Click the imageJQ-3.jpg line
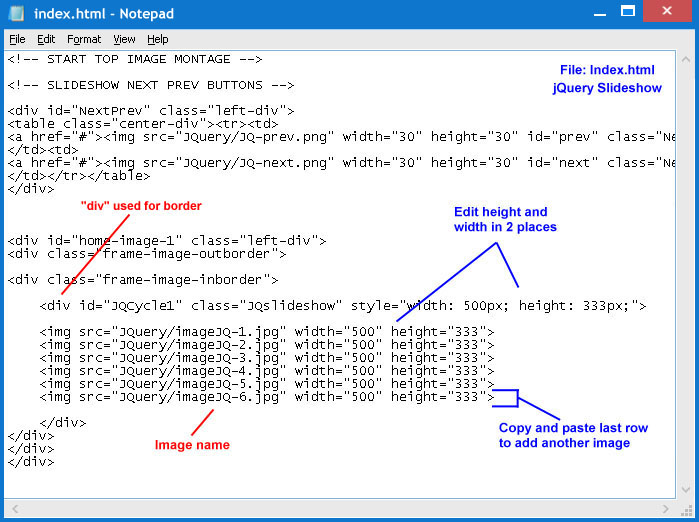 267,358
